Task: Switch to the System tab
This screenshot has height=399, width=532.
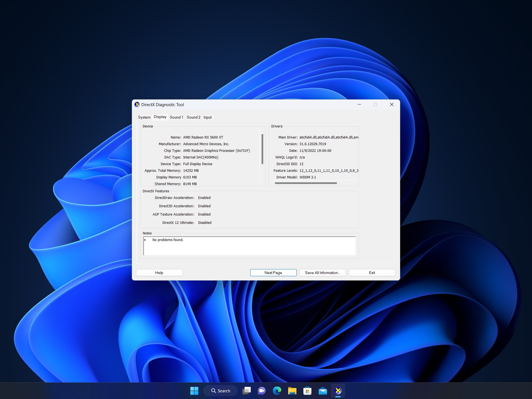Action: point(144,117)
